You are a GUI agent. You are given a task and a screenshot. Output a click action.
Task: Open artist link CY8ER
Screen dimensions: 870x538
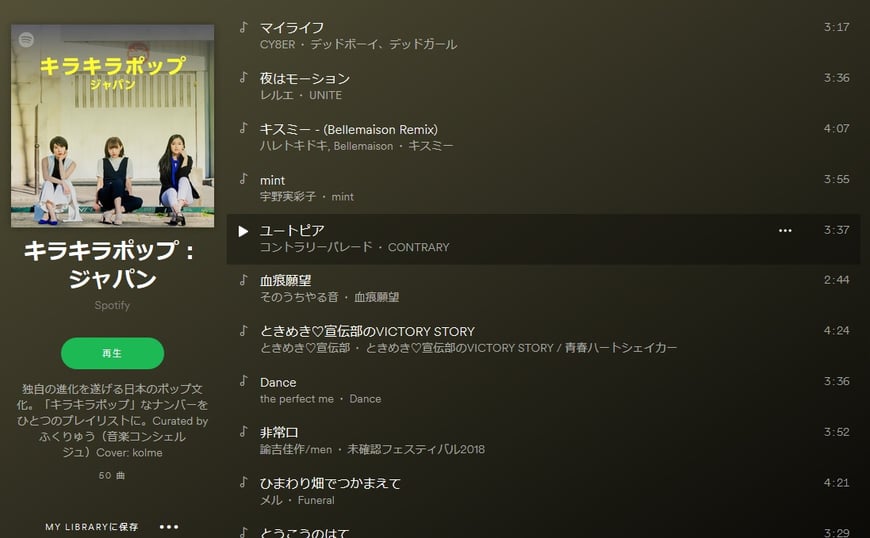point(277,44)
